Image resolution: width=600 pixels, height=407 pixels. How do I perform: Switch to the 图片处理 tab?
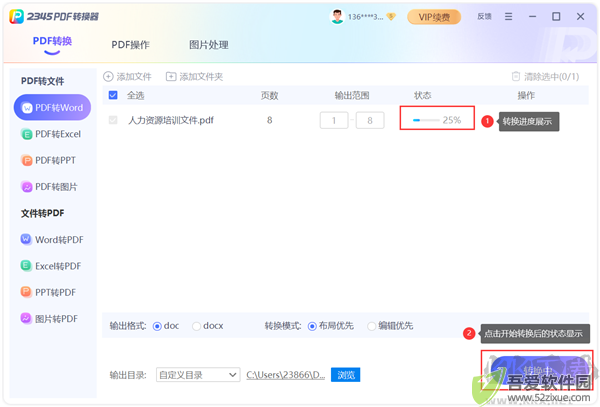coord(209,45)
